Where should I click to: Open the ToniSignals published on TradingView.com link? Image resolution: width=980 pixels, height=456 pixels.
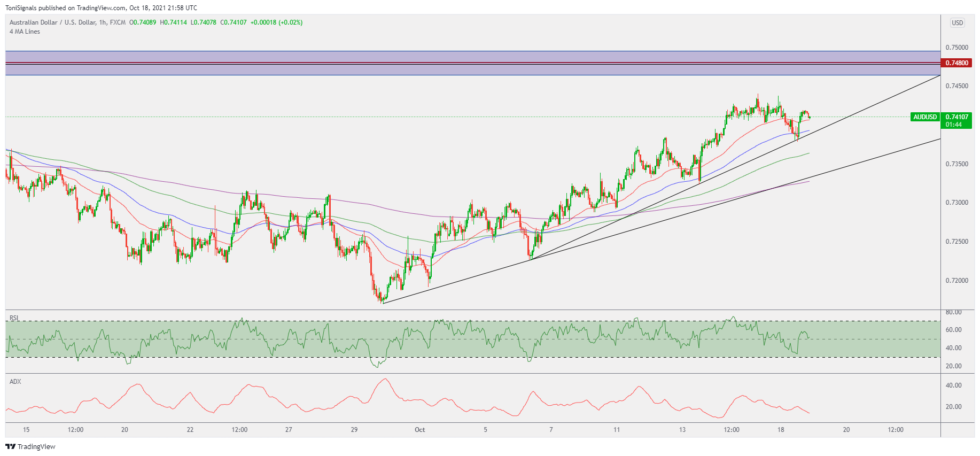coord(101,8)
